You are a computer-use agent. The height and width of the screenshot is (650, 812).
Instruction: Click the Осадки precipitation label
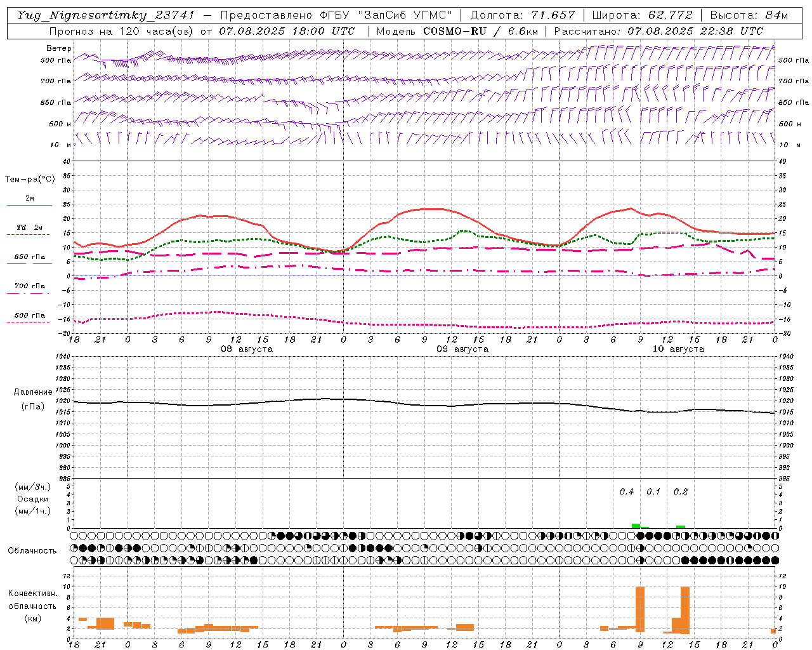pyautogui.click(x=33, y=499)
